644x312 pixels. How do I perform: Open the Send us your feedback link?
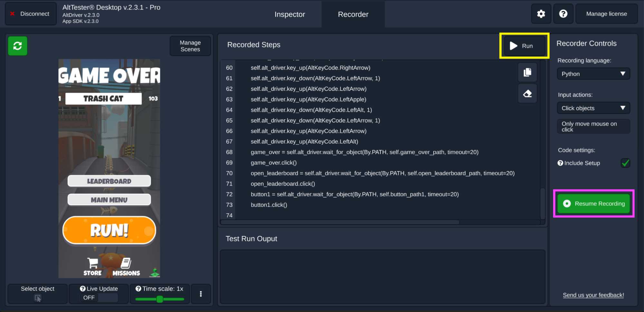point(593,295)
